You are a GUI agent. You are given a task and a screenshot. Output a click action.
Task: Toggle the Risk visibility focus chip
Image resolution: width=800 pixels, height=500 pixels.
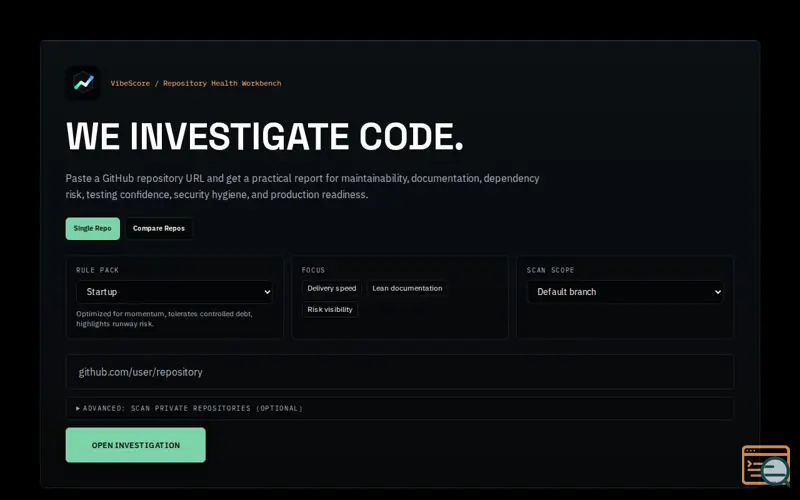[x=330, y=310]
